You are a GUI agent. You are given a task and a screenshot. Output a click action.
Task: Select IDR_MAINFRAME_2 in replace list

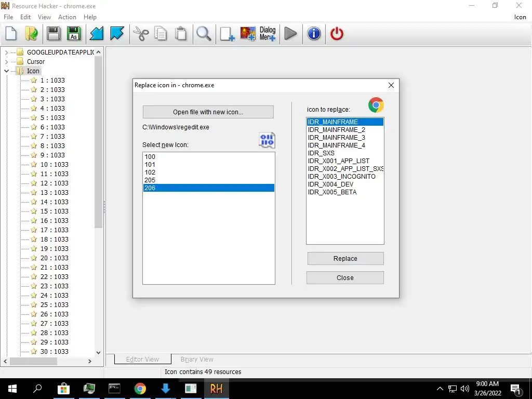[x=345, y=129]
